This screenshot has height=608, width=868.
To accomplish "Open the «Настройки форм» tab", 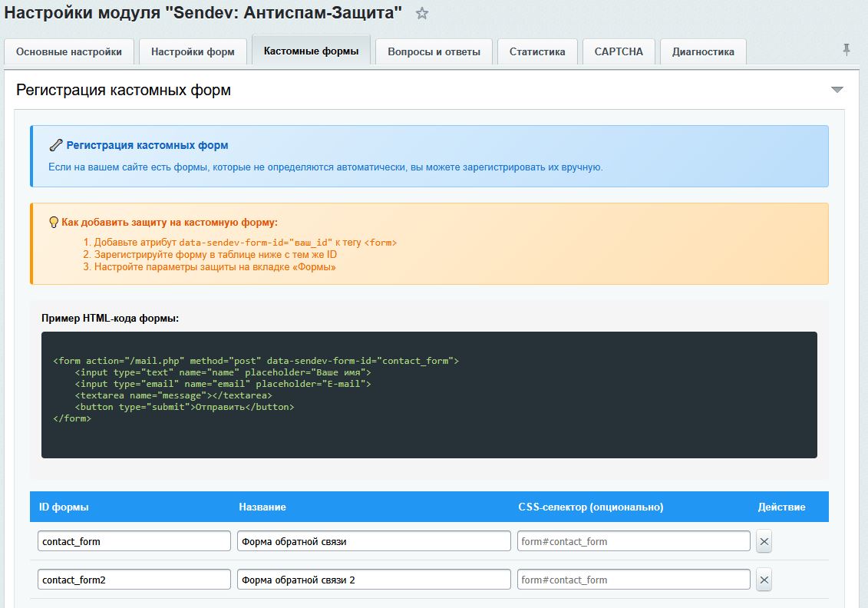I will [x=193, y=51].
